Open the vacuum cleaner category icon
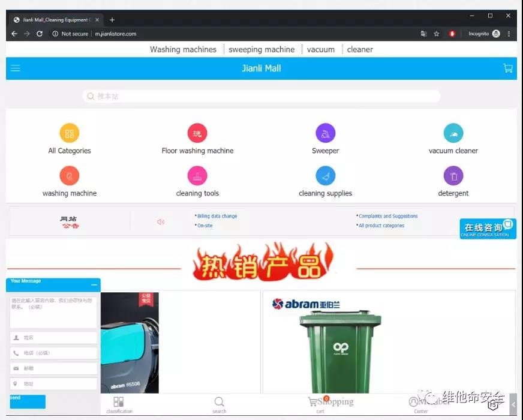 (x=453, y=133)
